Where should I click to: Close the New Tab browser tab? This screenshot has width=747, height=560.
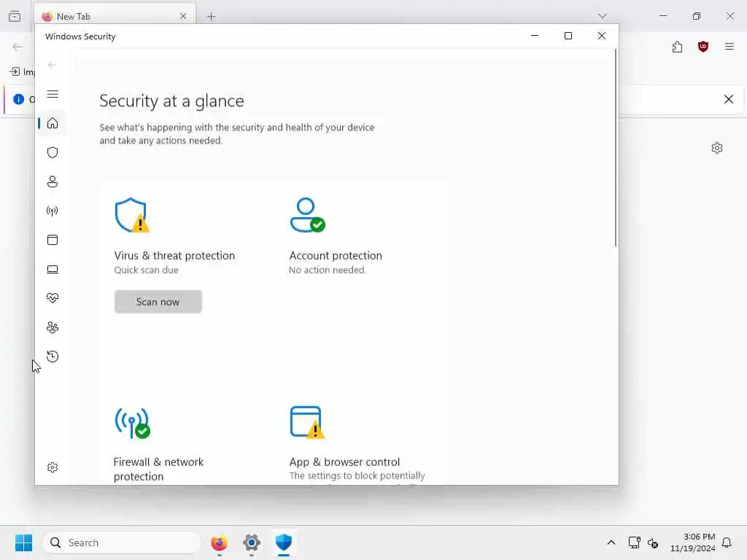coord(183,16)
